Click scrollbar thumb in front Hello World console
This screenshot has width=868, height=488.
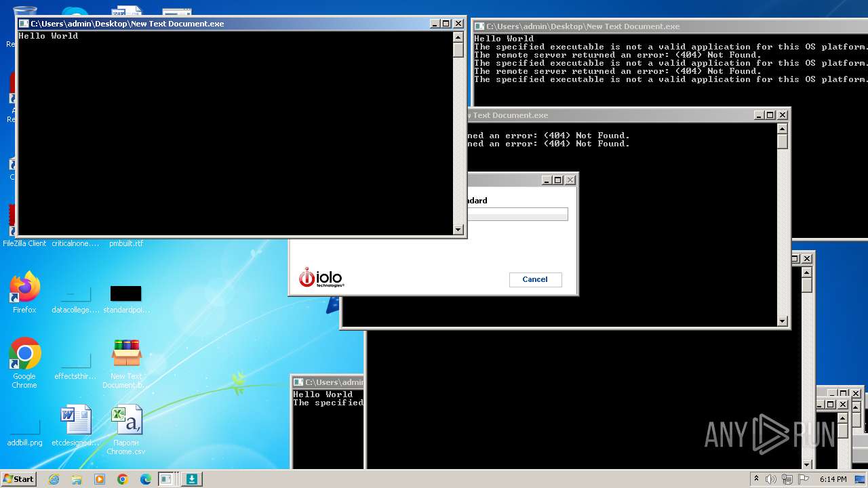tap(458, 49)
